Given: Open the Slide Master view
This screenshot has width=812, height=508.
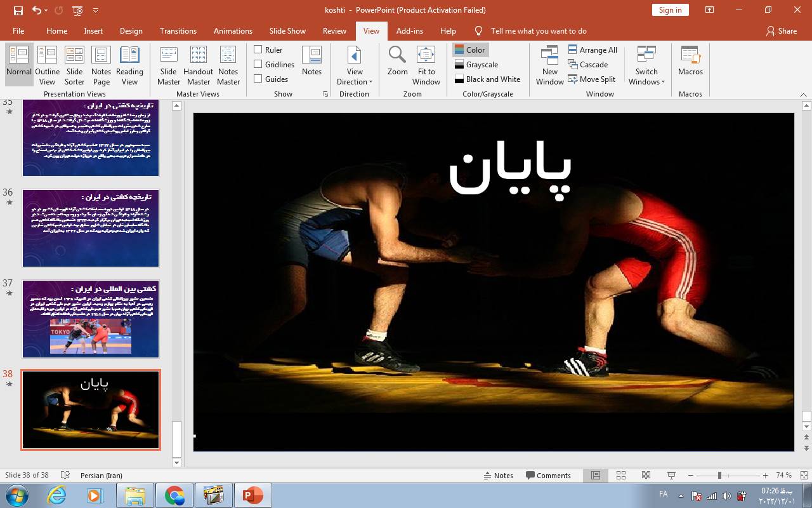Looking at the screenshot, I should 169,65.
